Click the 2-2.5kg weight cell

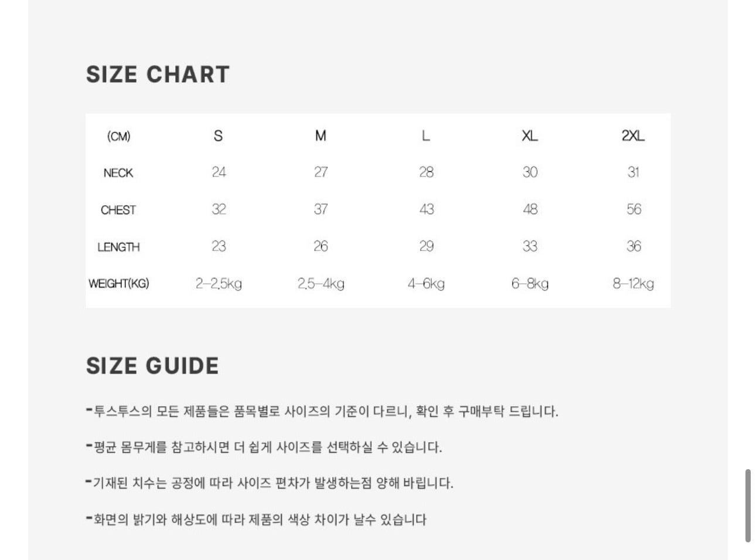point(219,284)
